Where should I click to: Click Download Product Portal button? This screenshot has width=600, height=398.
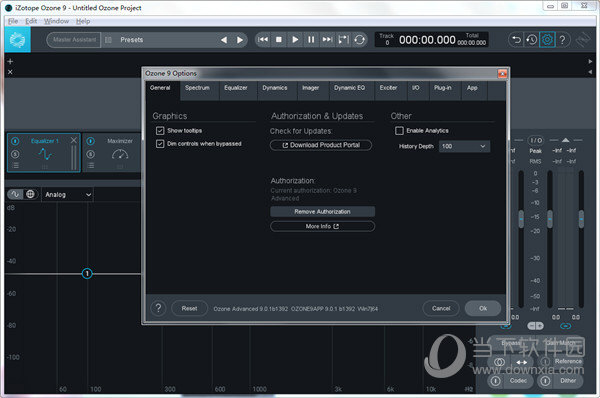321,145
